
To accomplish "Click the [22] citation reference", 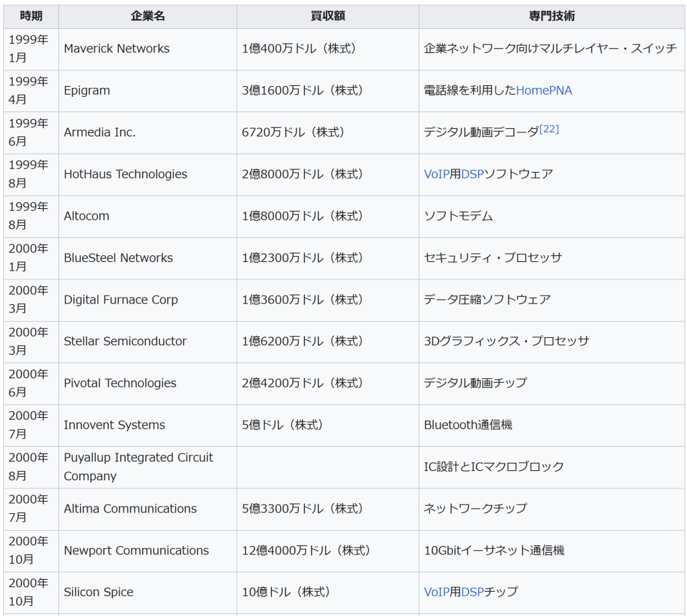I will coord(549,129).
